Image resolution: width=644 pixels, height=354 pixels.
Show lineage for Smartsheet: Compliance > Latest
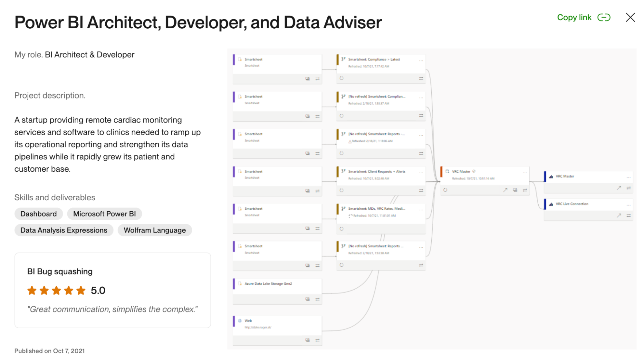click(x=421, y=78)
